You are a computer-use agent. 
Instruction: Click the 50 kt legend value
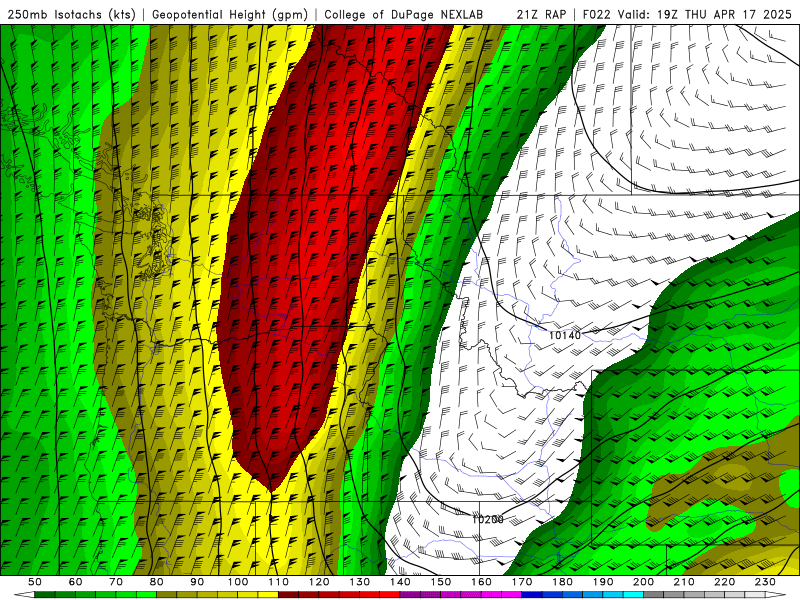point(35,582)
